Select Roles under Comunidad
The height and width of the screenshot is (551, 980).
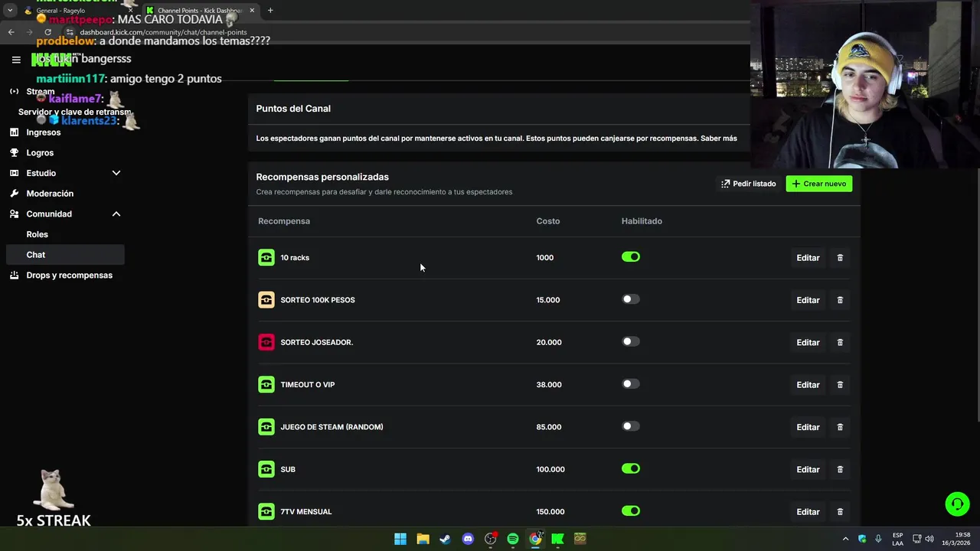click(x=37, y=234)
